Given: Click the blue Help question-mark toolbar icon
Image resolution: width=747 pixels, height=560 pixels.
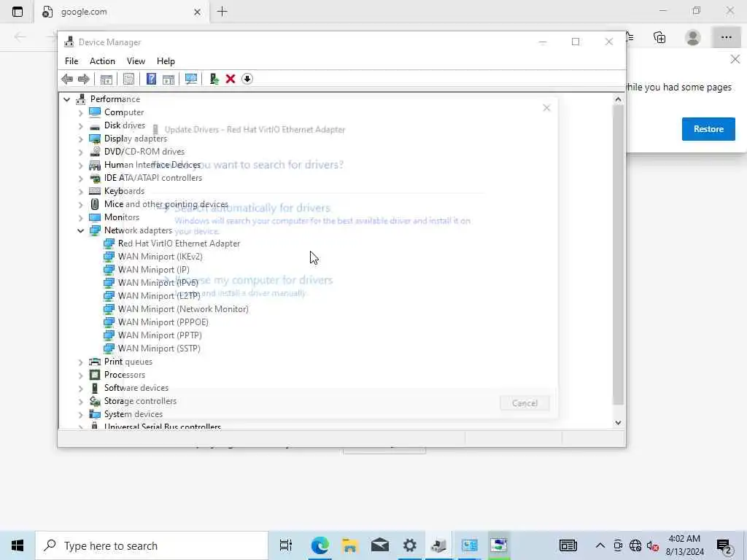Looking at the screenshot, I should pos(151,79).
